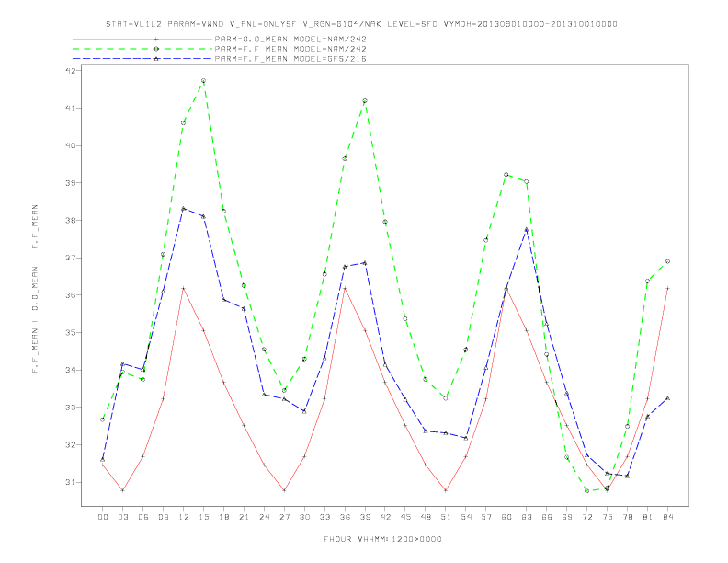The width and height of the screenshot is (728, 563).
Task: Click green NAM circle marker at hour 84
Action: click(667, 261)
